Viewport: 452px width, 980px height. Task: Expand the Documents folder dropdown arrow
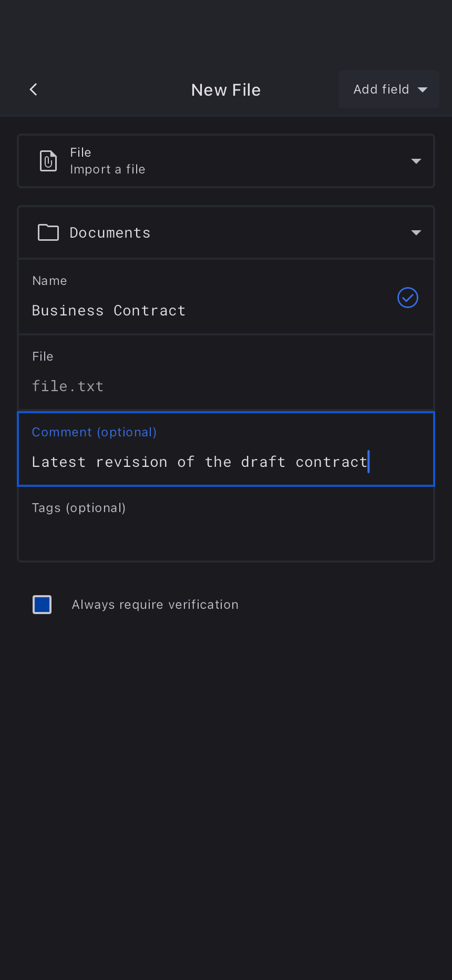(x=416, y=233)
